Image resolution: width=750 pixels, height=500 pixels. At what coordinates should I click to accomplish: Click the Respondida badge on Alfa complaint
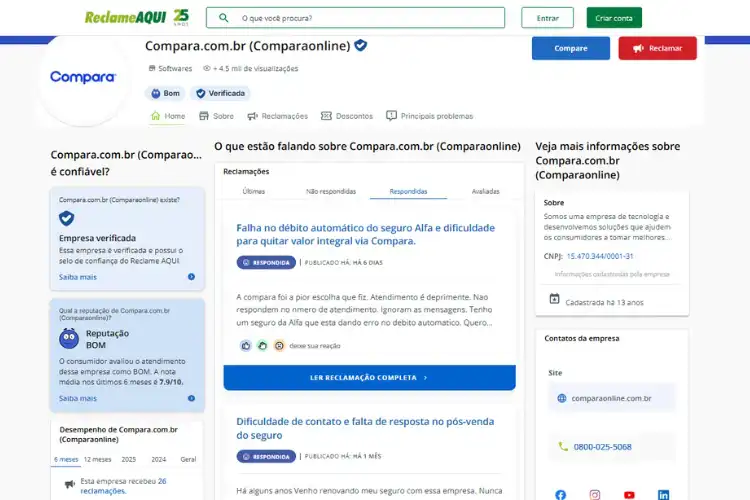click(266, 263)
